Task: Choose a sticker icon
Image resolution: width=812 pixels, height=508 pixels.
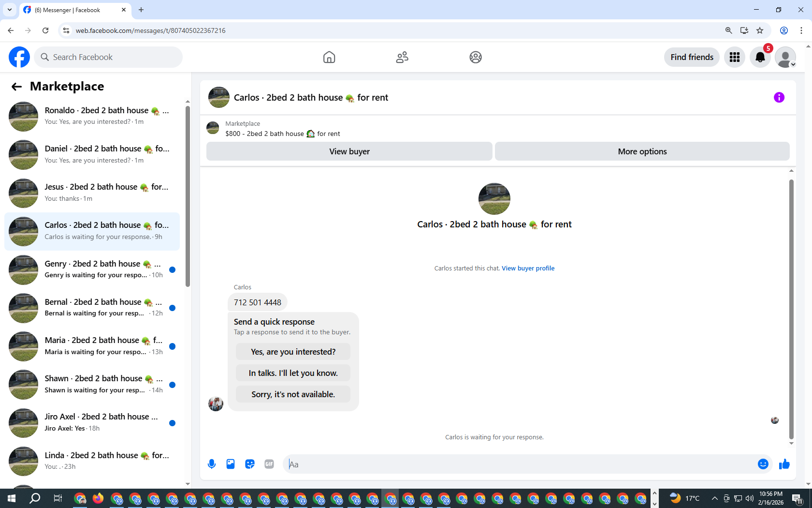Action: (x=250, y=464)
